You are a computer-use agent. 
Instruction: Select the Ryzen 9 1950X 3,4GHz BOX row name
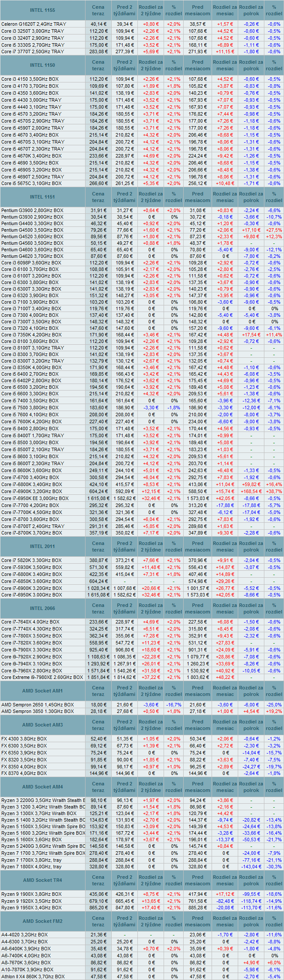(x=31, y=908)
